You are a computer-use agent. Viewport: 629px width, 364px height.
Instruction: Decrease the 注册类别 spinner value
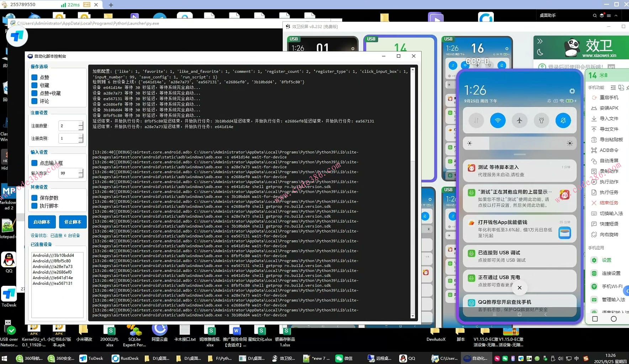pos(81,141)
